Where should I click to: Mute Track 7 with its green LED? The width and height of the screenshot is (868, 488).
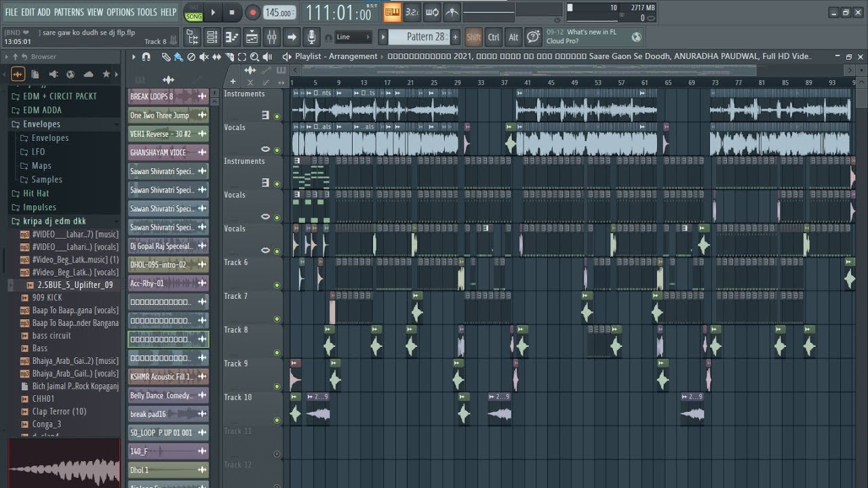(277, 319)
